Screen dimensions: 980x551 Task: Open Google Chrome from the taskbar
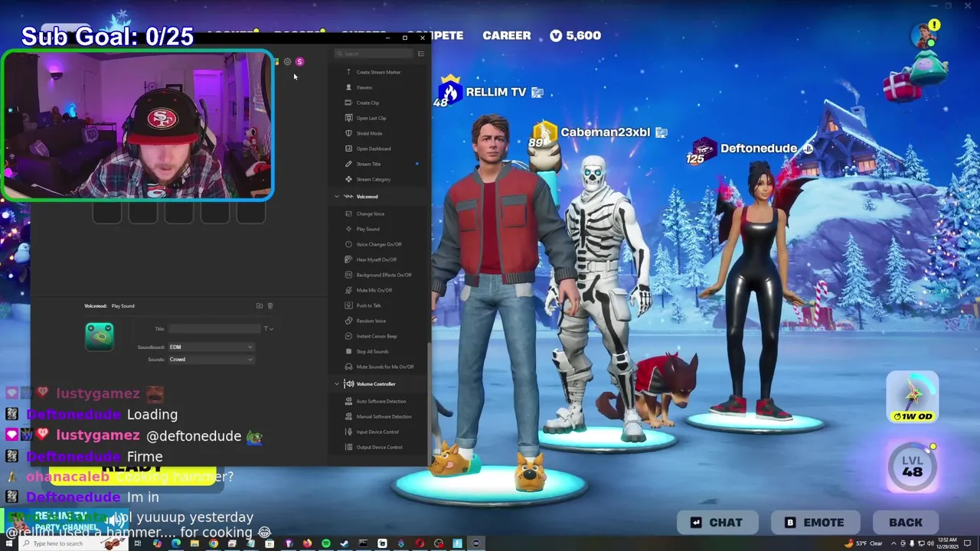click(x=214, y=543)
